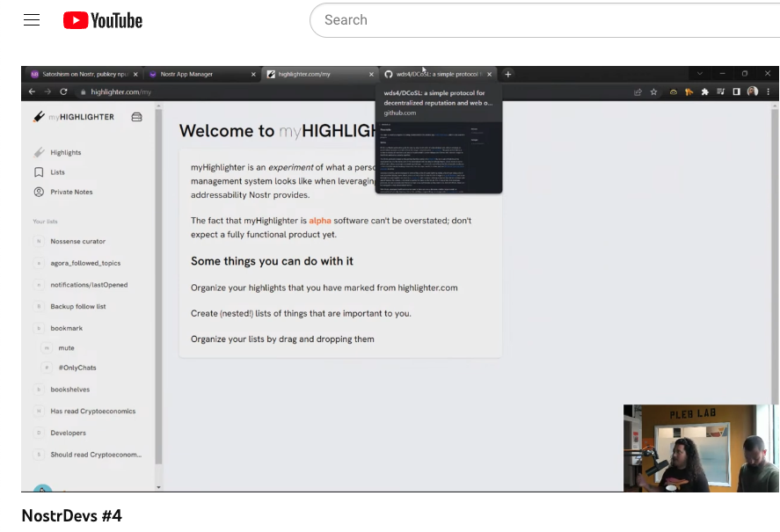Toggle the browser side panel button

[736, 91]
